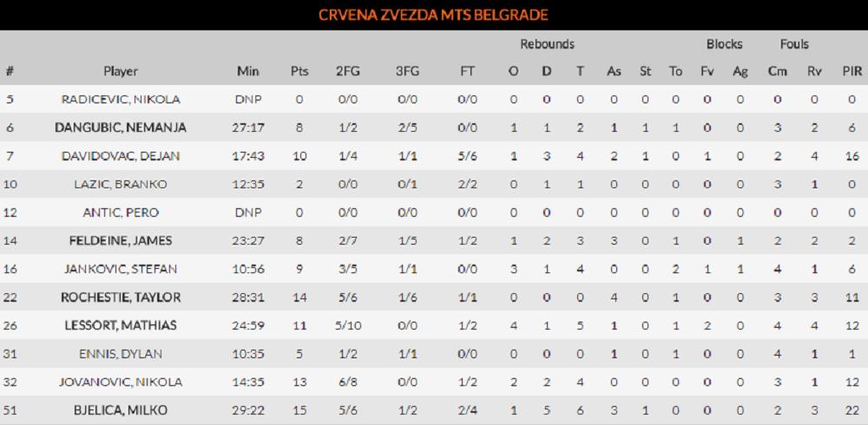Viewport: 868px width, 425px height.
Task: Click Jovanovic, Nikola player name
Action: [x=121, y=382]
